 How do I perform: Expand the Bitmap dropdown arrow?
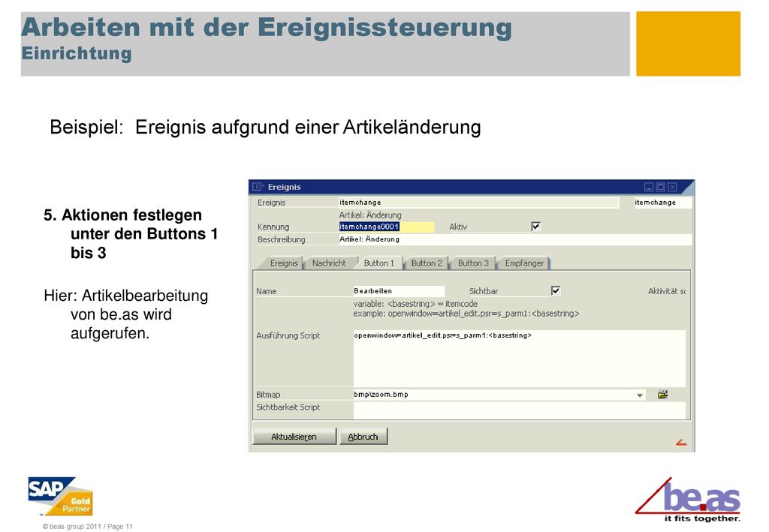640,395
